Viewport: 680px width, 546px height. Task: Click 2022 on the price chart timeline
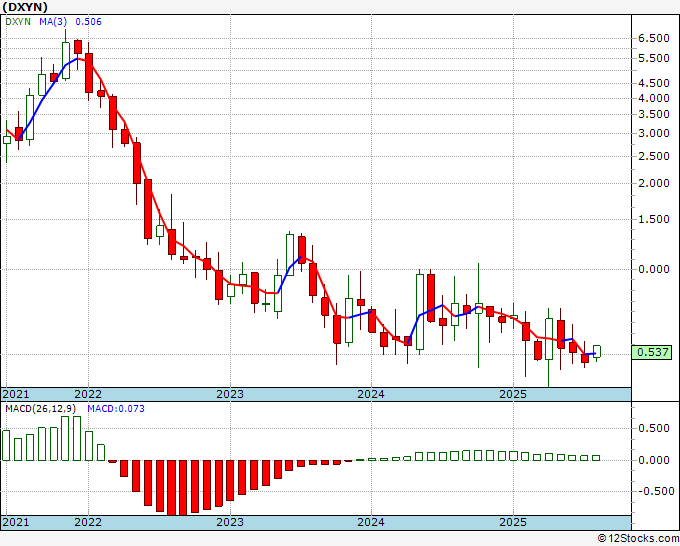coord(88,394)
